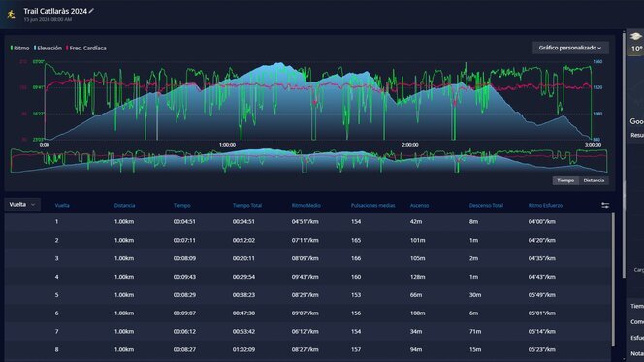Toggle the Frec. Cardíaca chart series

point(86,49)
